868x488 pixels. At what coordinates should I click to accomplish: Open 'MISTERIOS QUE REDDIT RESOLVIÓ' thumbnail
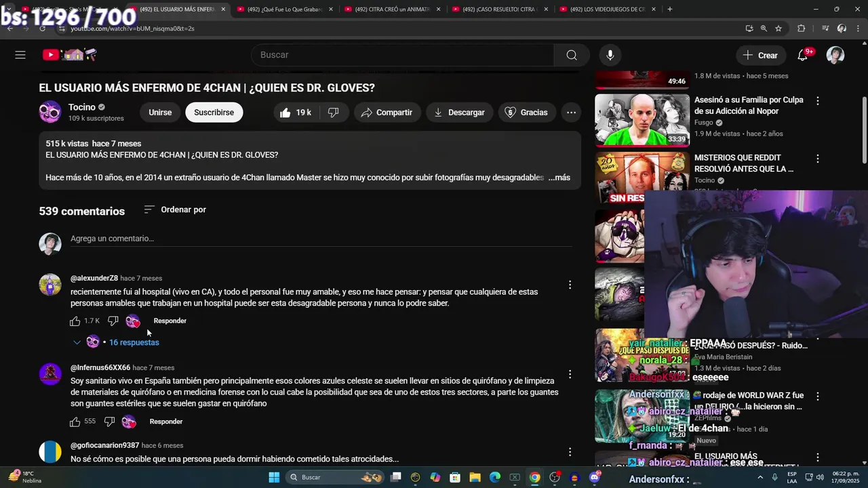(x=642, y=178)
